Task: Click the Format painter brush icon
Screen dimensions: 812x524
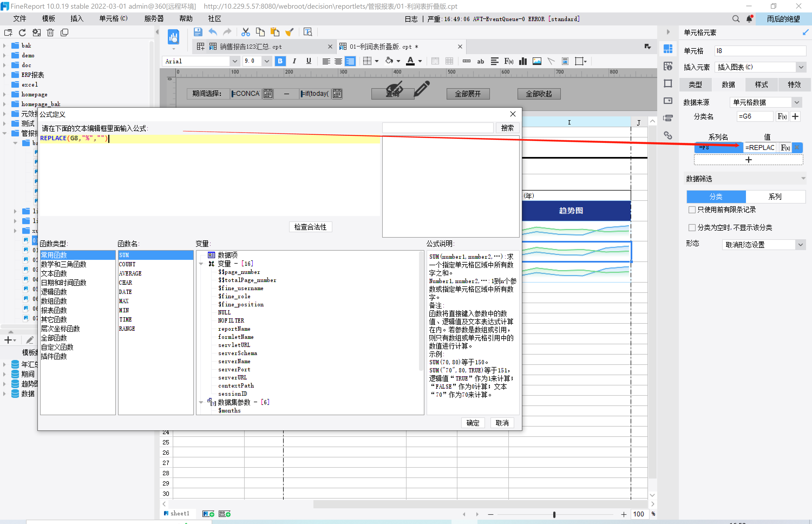Action: (x=289, y=32)
